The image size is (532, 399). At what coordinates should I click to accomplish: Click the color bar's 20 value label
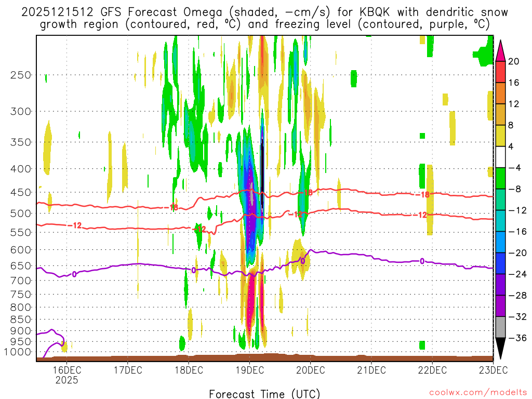pyautogui.click(x=514, y=61)
